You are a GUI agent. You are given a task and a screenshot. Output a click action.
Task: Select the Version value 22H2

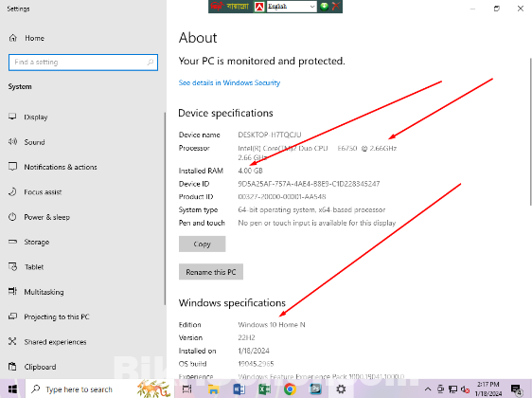(246, 337)
